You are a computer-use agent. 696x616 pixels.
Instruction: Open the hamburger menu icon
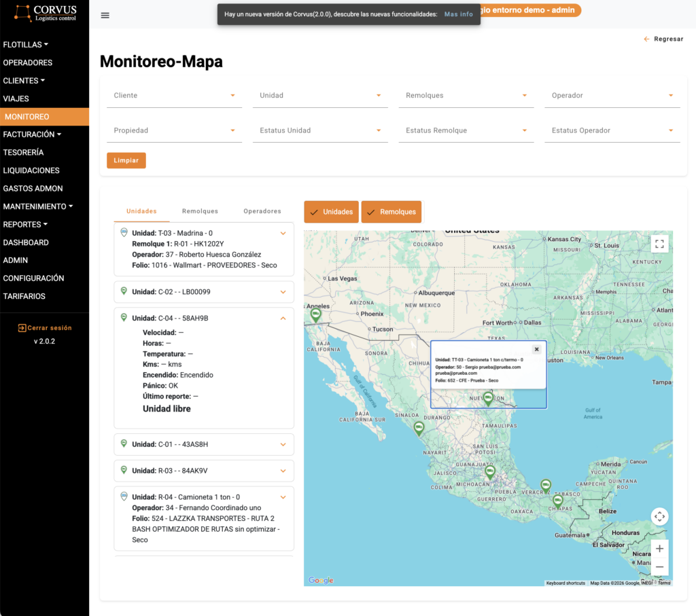(105, 16)
